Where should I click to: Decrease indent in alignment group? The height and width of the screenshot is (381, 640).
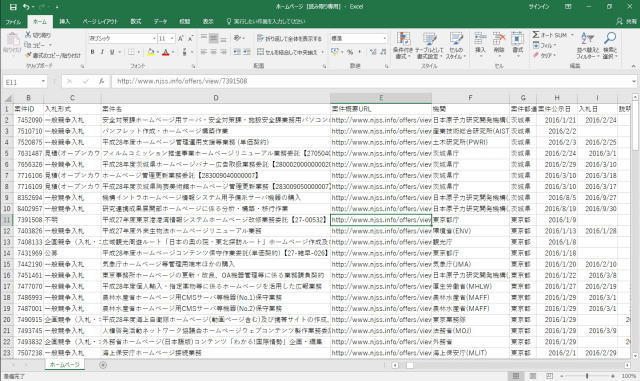(x=237, y=52)
